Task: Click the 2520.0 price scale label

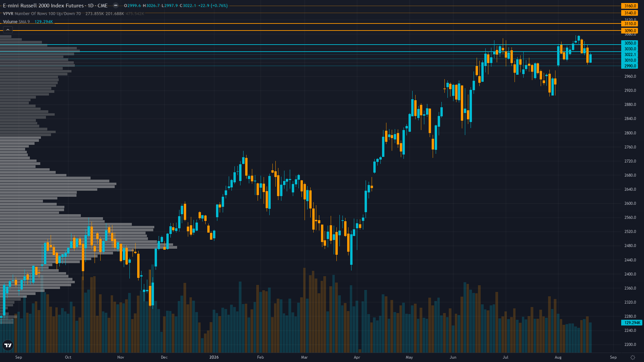Action: (x=630, y=232)
